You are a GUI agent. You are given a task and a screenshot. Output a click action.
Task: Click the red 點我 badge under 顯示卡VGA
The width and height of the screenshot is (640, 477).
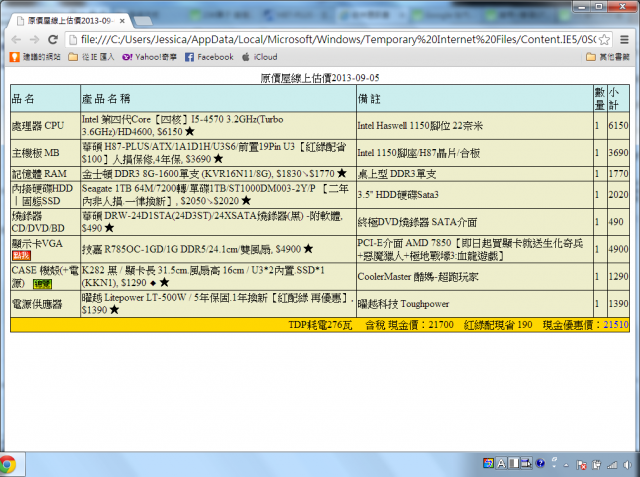(x=22, y=256)
